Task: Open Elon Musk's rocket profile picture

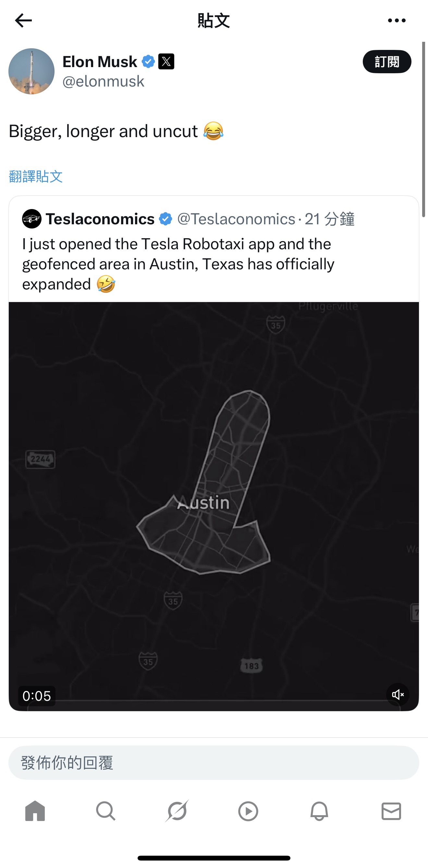Action: [x=31, y=71]
